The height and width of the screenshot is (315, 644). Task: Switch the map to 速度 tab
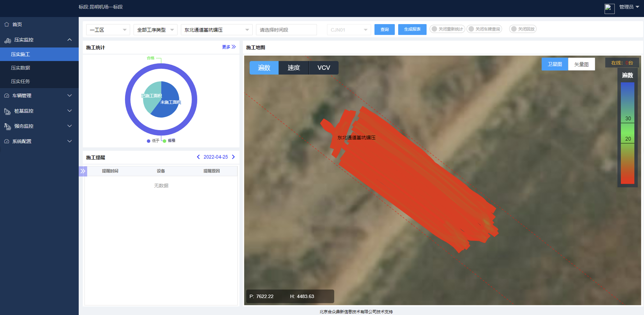294,68
